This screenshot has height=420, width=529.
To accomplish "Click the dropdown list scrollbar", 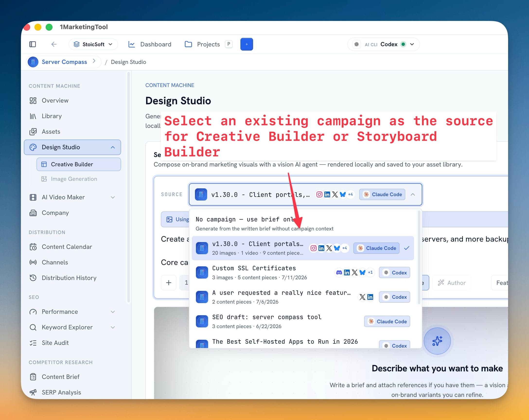I will pyautogui.click(x=419, y=258).
